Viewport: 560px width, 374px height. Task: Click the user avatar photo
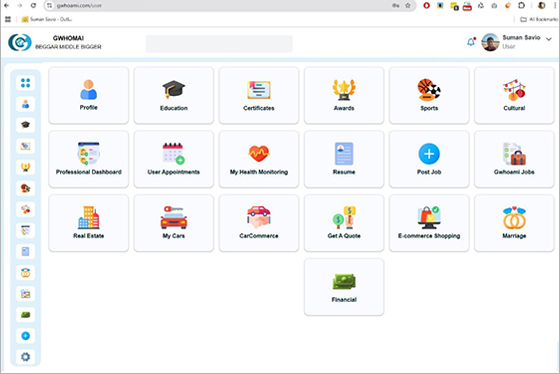click(490, 42)
